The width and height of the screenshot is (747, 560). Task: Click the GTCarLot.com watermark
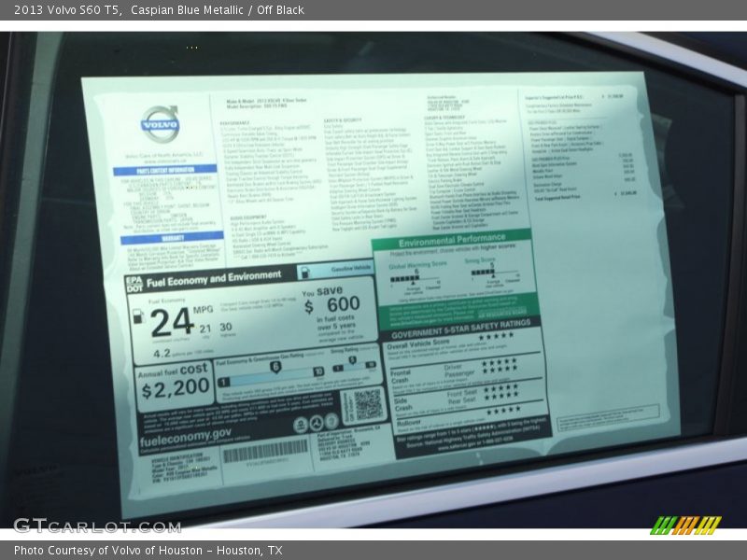pos(96,525)
